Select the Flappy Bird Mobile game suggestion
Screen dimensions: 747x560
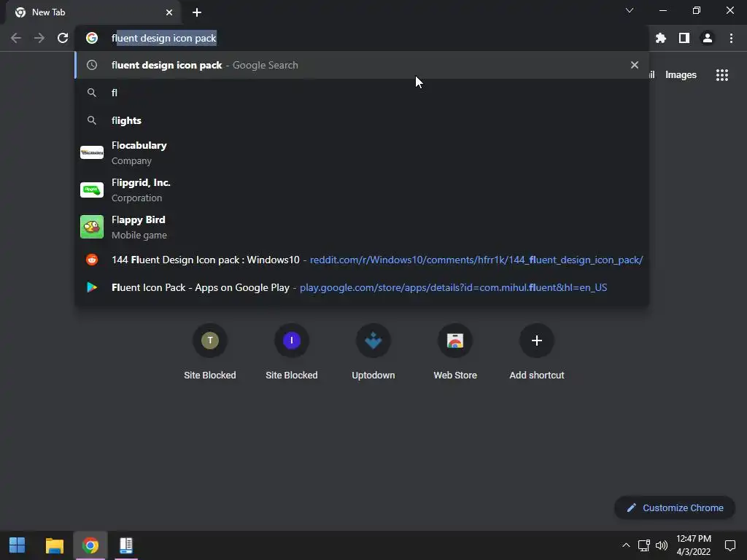[x=362, y=227]
